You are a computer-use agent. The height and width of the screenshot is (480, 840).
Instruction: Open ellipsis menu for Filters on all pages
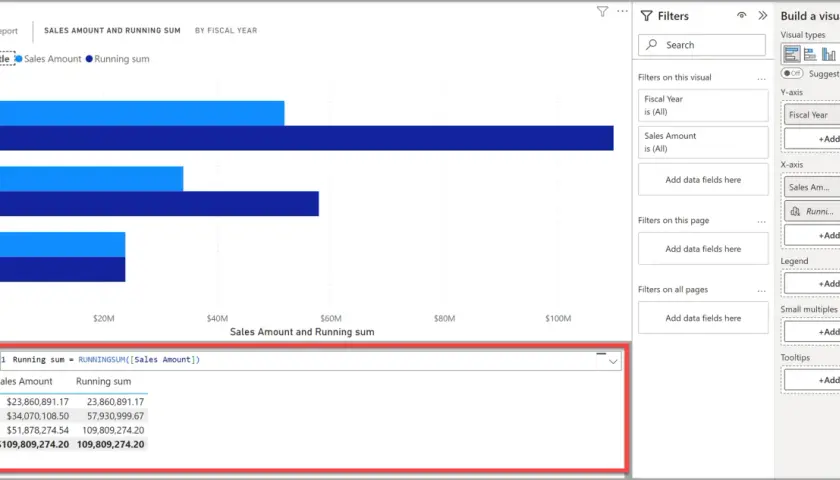(x=761, y=290)
